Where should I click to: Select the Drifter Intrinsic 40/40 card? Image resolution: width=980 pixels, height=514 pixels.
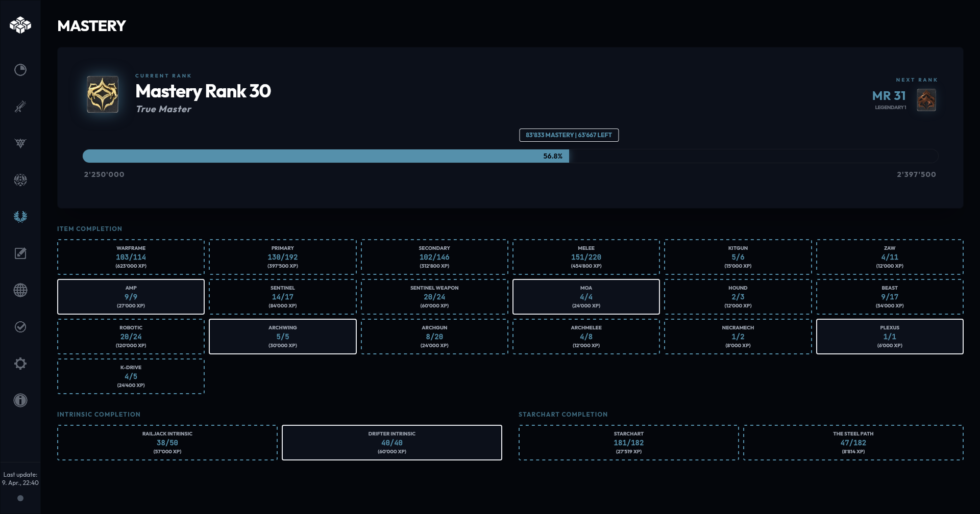[x=391, y=442]
